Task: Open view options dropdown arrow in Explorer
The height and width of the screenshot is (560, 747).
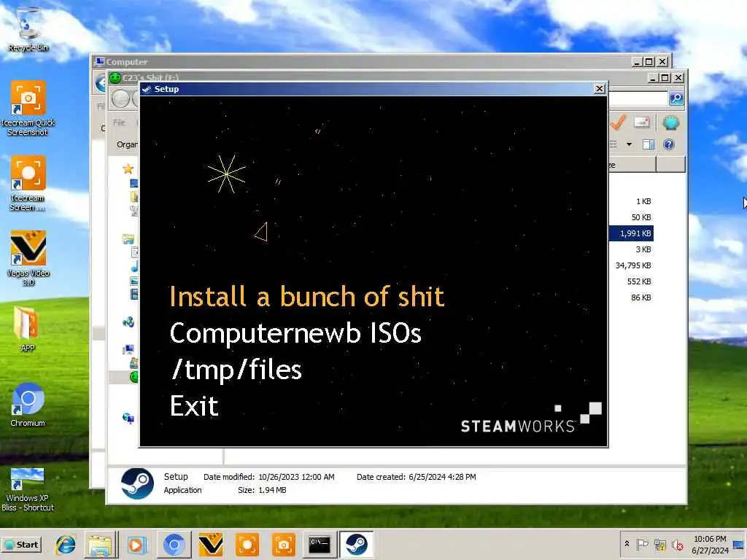Action: tap(630, 144)
